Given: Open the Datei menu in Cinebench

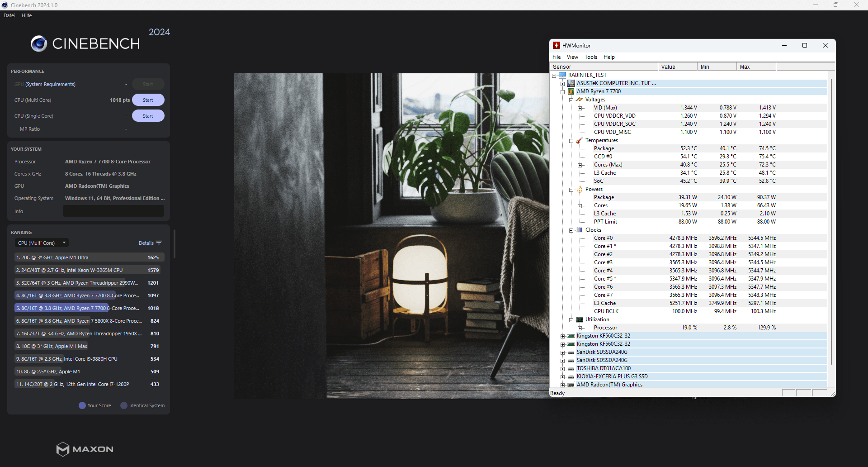Looking at the screenshot, I should click(9, 15).
